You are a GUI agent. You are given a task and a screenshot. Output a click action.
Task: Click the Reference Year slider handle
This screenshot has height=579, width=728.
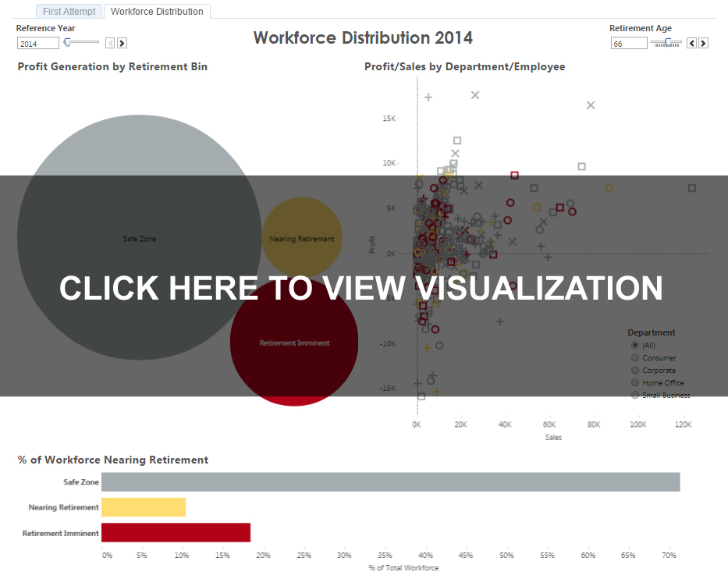(x=67, y=42)
